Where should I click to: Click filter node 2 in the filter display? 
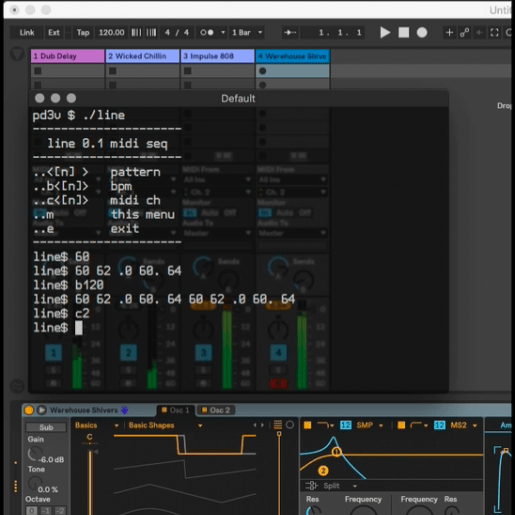coord(323,471)
